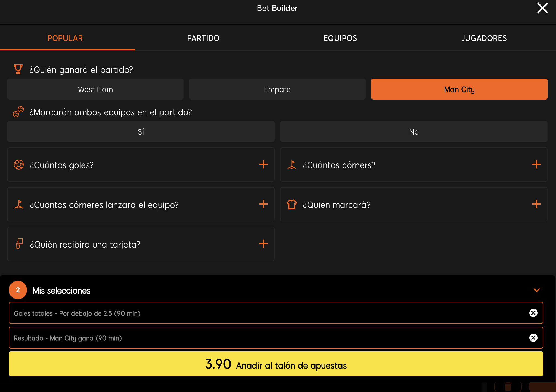Select West Ham as match winner
Viewport: 556px width, 392px height.
[x=95, y=89]
